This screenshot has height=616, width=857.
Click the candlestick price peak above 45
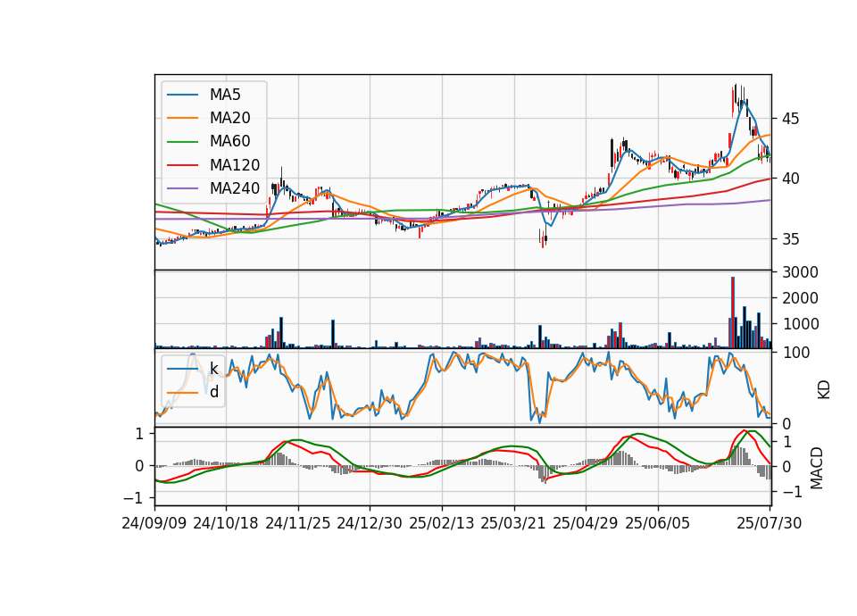[x=736, y=96]
